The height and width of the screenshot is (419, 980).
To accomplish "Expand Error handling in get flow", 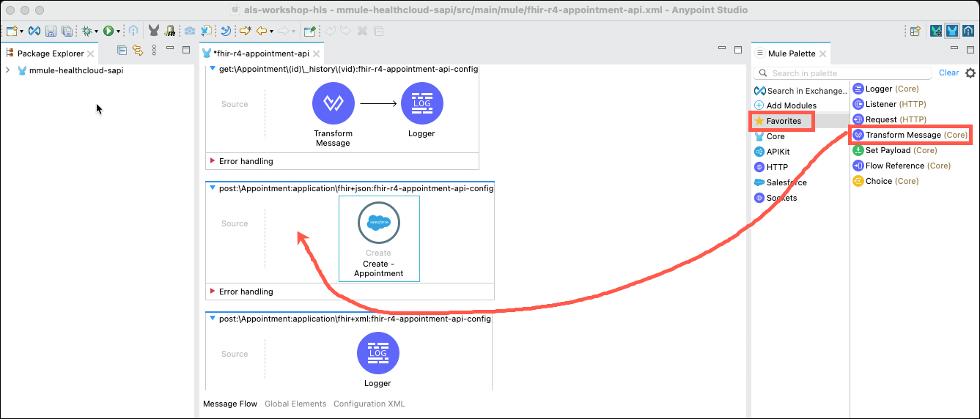I will 213,161.
